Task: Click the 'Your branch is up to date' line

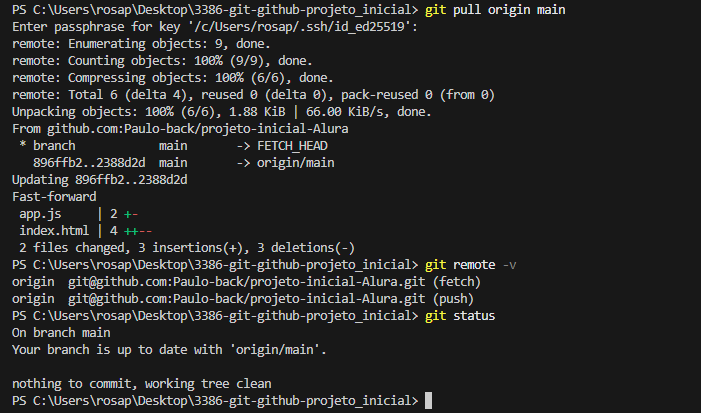Action: tap(169, 350)
